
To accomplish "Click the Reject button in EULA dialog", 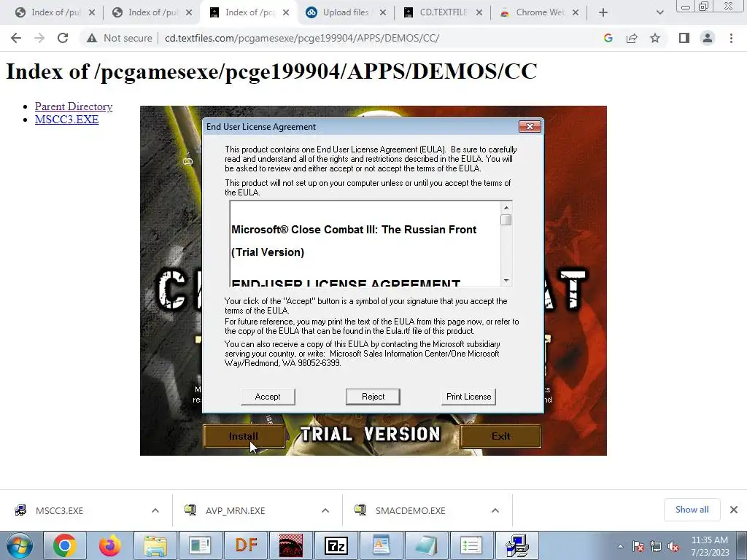I will tap(373, 397).
